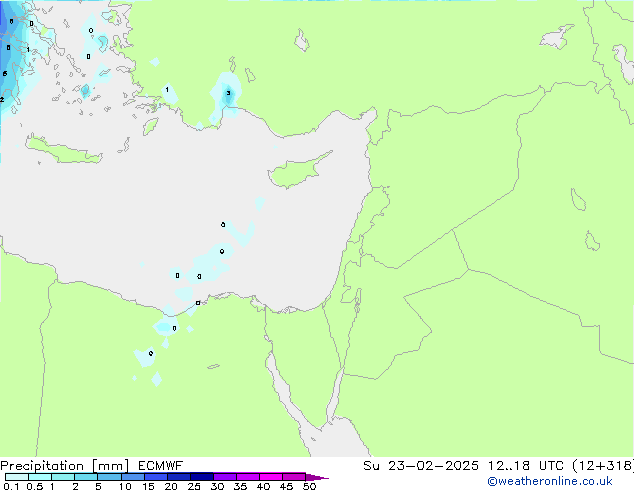Click the island of Crete on the map
Image resolution: width=634 pixels, height=490 pixels.
coord(63,152)
